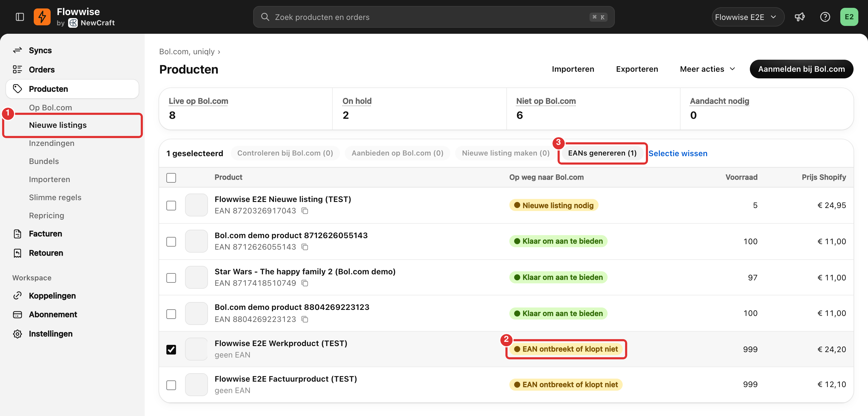Open the Flowwise E2E workspace dropdown

click(748, 17)
